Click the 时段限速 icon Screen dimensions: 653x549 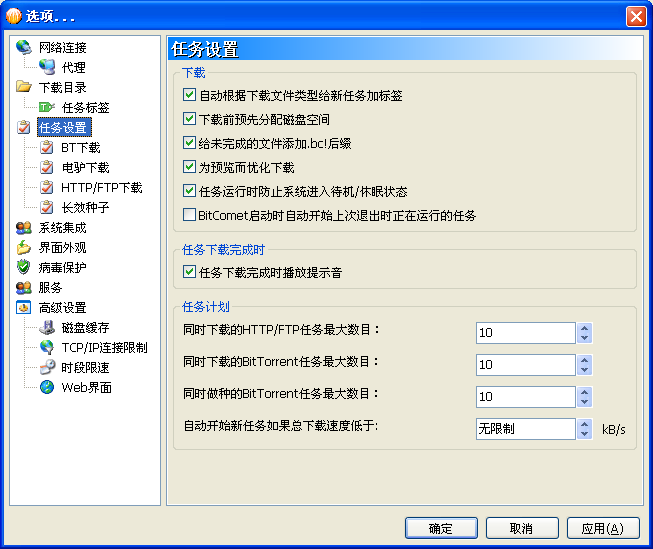(47, 367)
